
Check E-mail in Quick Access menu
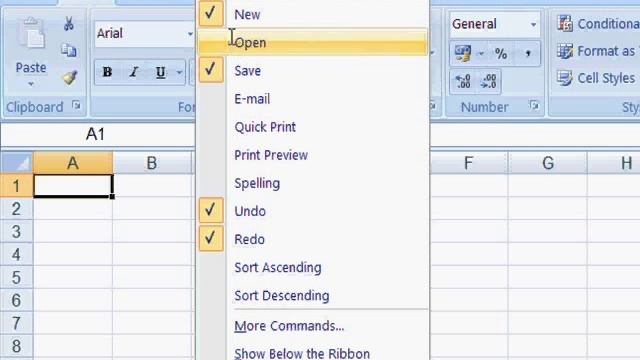[313, 99]
